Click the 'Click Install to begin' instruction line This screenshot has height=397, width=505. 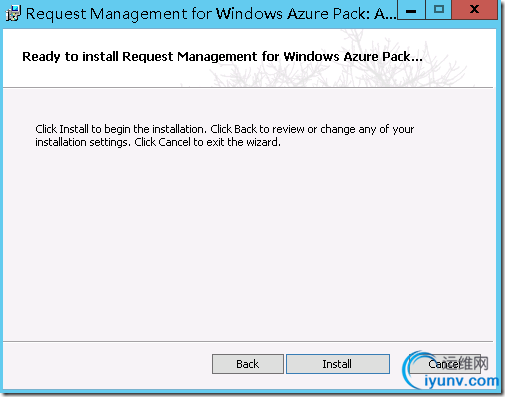click(225, 129)
